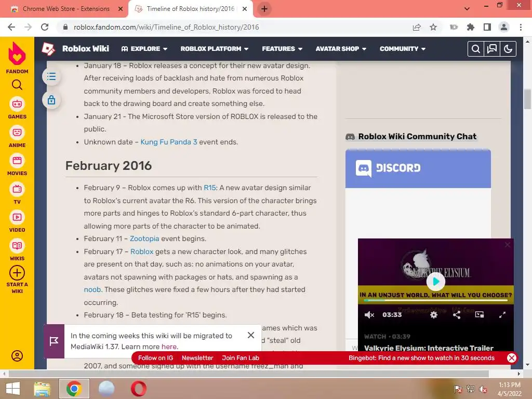Click the 'here' link in migration notice
This screenshot has width=532, height=399.
click(x=169, y=347)
